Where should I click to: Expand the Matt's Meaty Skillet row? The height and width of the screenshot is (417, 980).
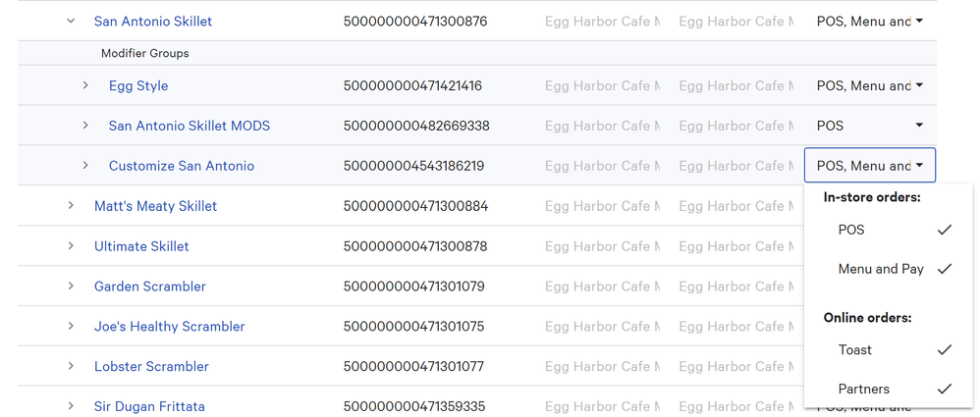point(71,206)
